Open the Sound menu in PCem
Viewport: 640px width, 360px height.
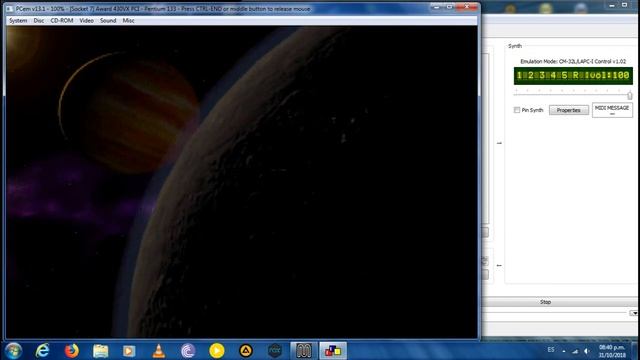(108, 20)
